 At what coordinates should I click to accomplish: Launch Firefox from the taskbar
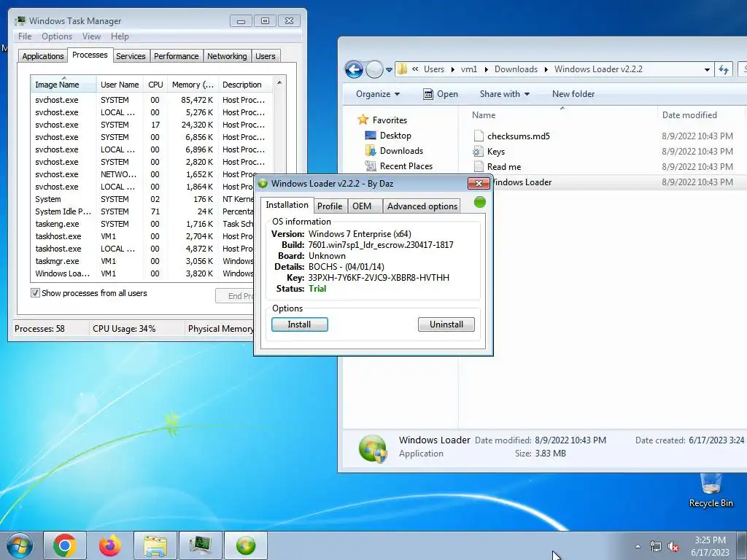(109, 545)
